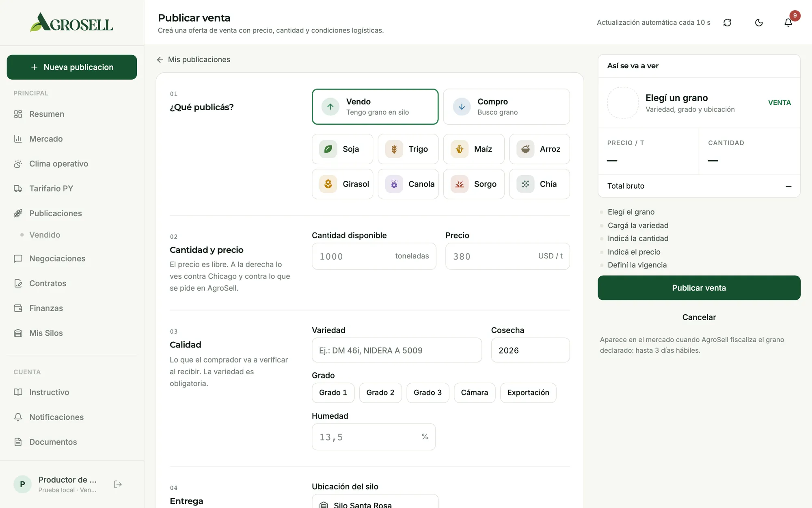
Task: Click the Chía seeds icon
Action: click(x=525, y=184)
